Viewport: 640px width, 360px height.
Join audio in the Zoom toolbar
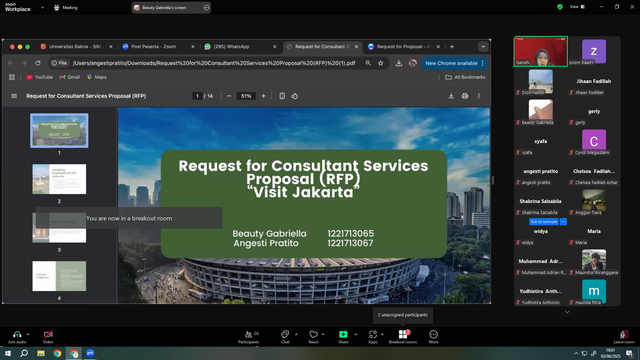(x=17, y=337)
